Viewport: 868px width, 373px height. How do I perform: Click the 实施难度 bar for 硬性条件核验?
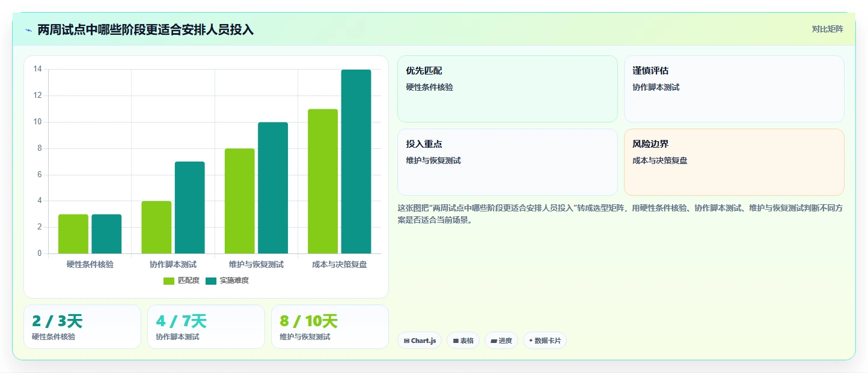(x=106, y=234)
